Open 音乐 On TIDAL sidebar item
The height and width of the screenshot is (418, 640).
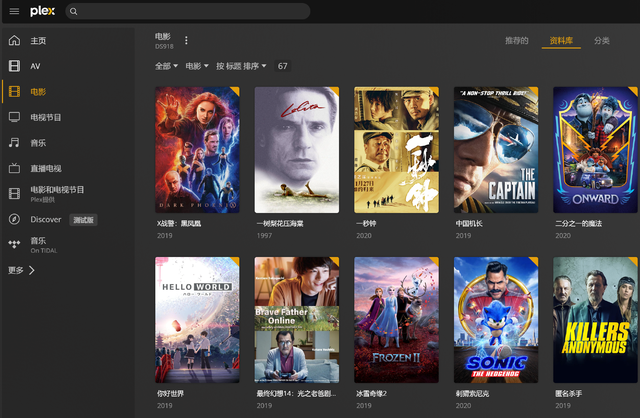pyautogui.click(x=68, y=245)
